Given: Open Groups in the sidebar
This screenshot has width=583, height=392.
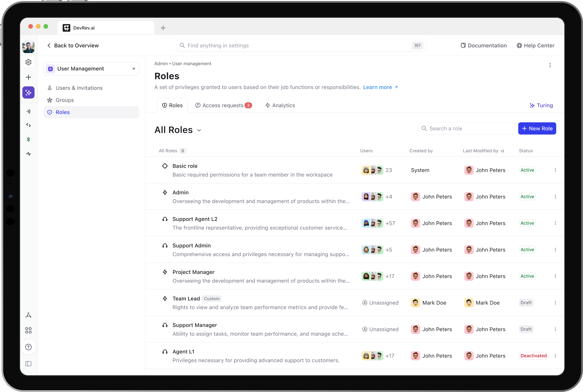Looking at the screenshot, I should tap(91, 100).
